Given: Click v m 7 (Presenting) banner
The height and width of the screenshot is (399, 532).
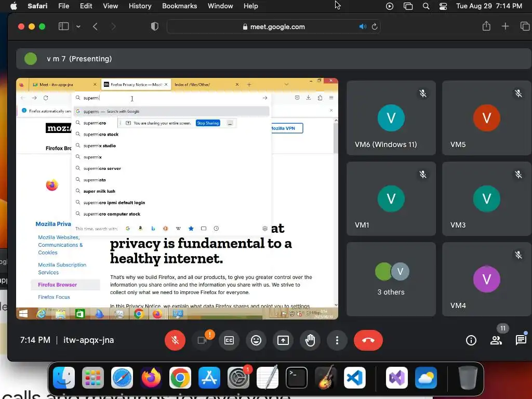Looking at the screenshot, I should [x=273, y=59].
